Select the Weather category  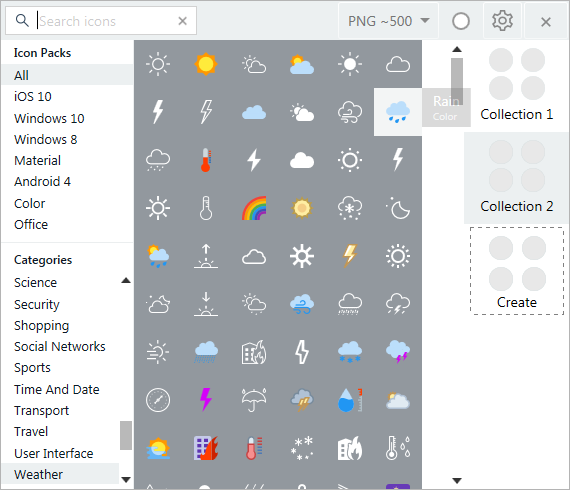[60, 474]
